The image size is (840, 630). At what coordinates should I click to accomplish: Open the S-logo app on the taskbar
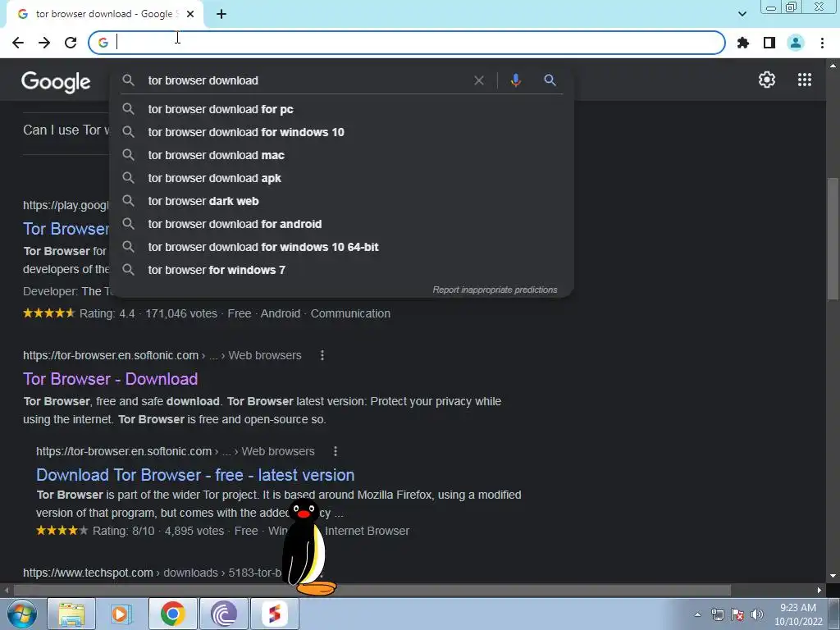[x=274, y=614]
